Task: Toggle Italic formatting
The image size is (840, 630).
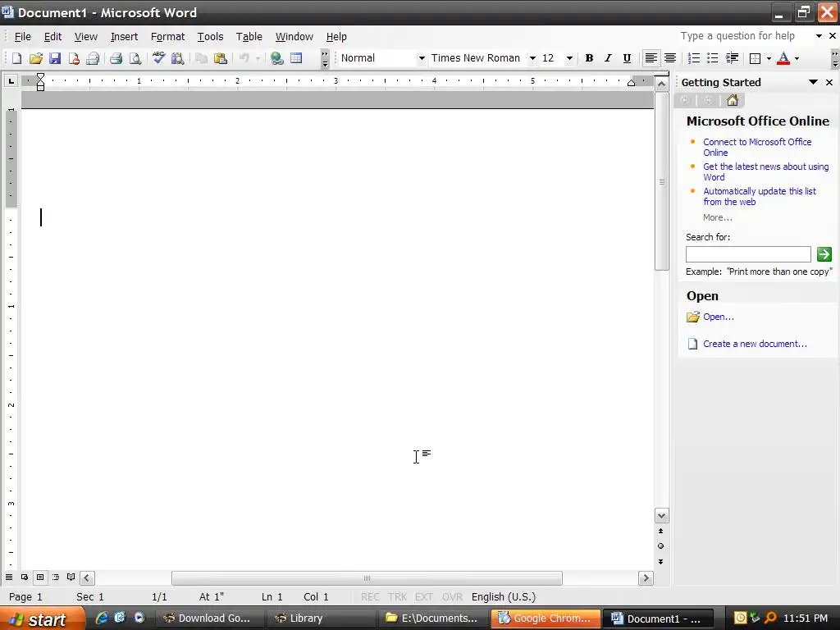Action: 608,58
